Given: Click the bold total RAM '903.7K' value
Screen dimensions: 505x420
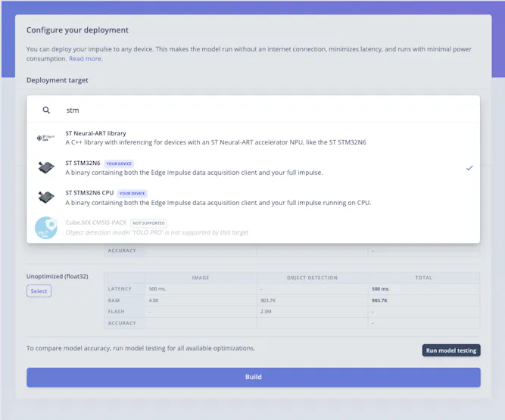Looking at the screenshot, I should [379, 300].
